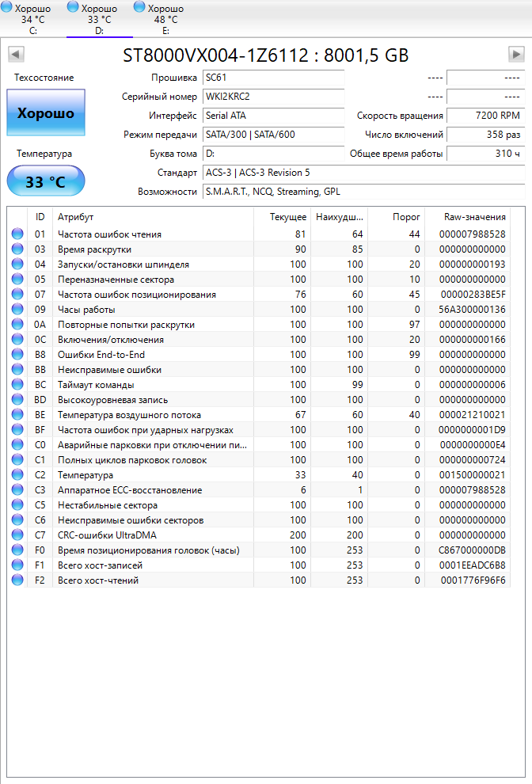Click status orb for Всего хост-записей

pos(17,565)
